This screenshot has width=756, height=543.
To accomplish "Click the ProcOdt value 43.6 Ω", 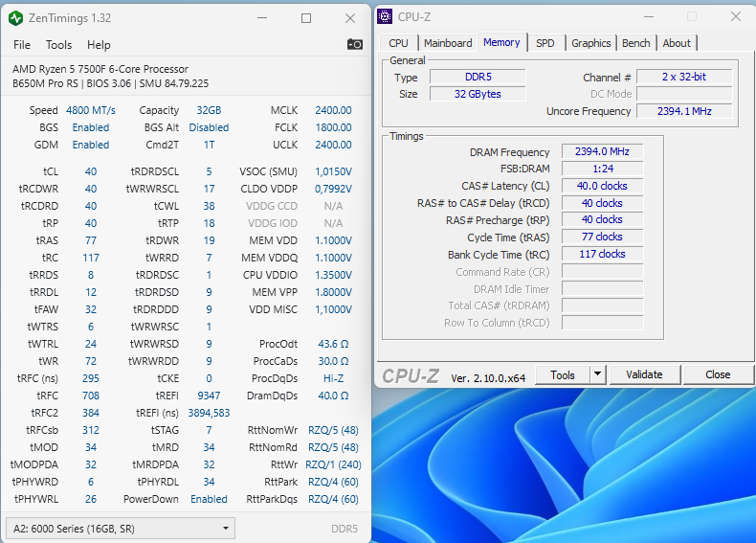I will point(333,344).
